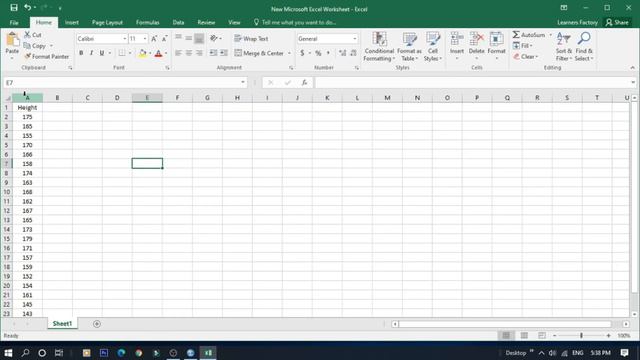640x360 pixels.
Task: Open the Name Box dropdown arrow
Action: pyautogui.click(x=243, y=82)
